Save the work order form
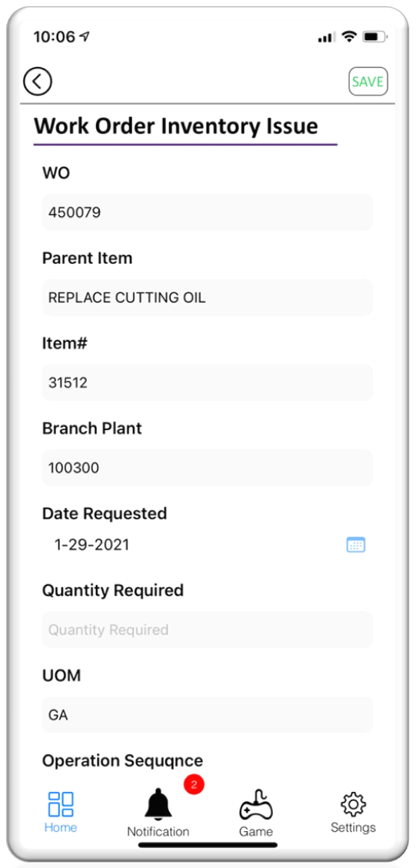The height and width of the screenshot is (868, 416). point(368,82)
